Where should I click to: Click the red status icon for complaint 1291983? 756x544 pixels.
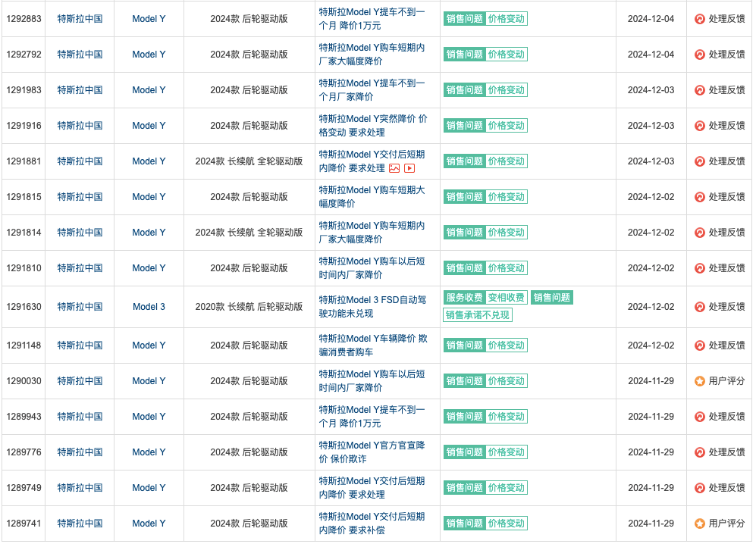click(x=700, y=90)
